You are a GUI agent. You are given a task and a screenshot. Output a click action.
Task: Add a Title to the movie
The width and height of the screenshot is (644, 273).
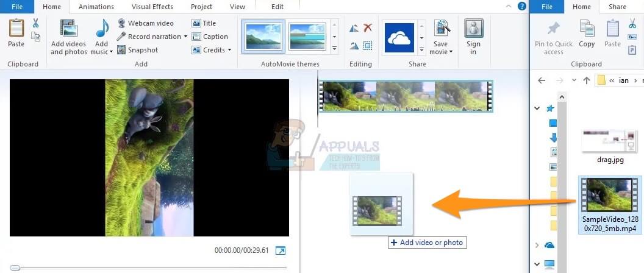(204, 23)
